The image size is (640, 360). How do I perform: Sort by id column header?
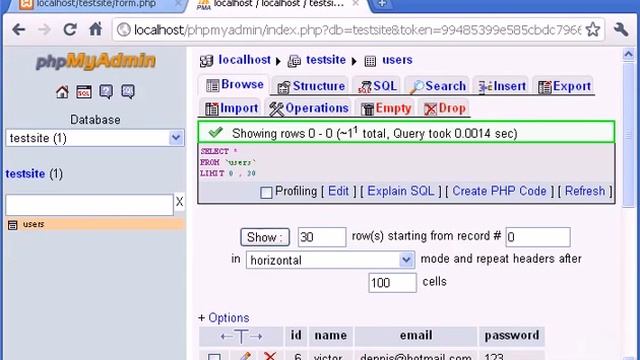pos(296,336)
